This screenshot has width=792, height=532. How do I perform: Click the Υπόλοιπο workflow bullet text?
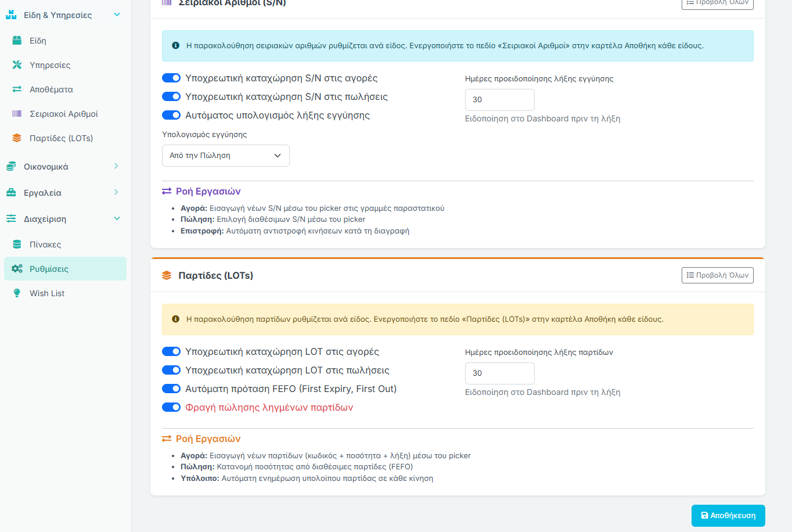(x=307, y=479)
